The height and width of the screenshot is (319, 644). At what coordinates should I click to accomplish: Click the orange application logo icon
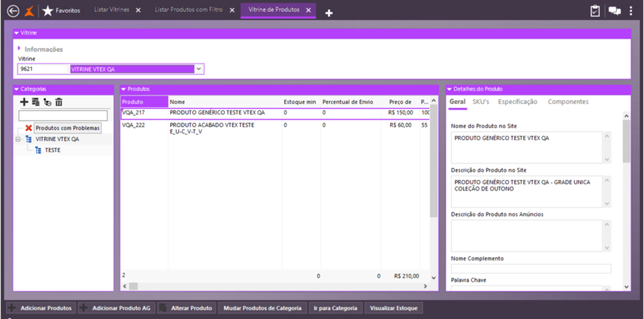coord(29,11)
